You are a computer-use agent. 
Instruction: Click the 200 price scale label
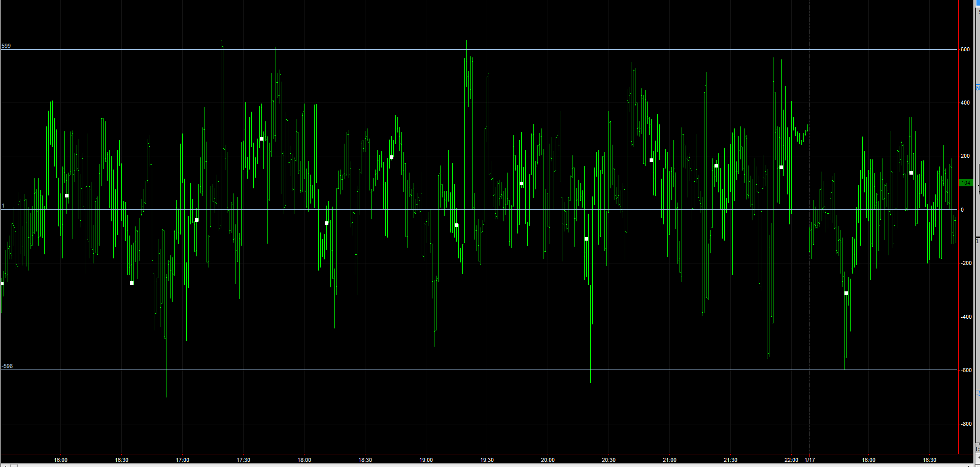pos(965,156)
